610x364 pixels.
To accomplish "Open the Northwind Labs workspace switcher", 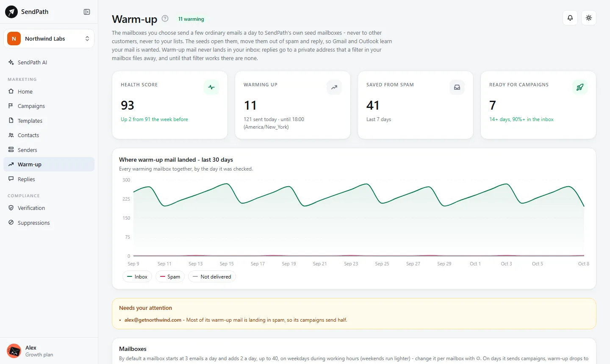I will (x=49, y=39).
